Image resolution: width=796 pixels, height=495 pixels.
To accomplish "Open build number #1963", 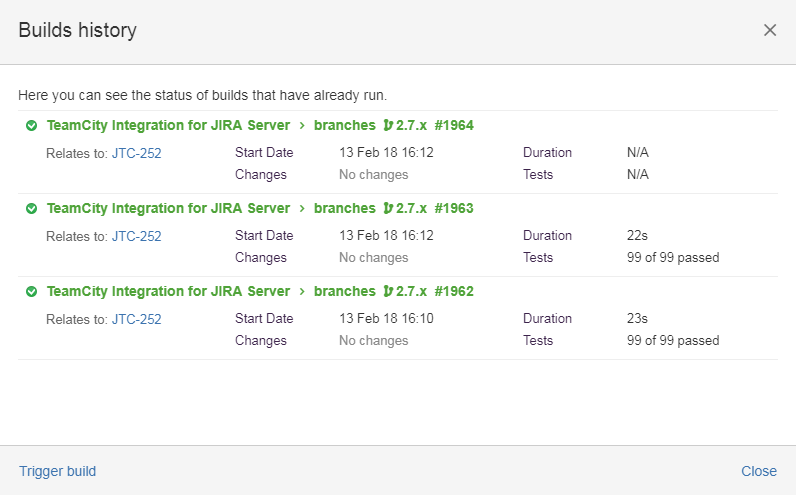I will 454,209.
